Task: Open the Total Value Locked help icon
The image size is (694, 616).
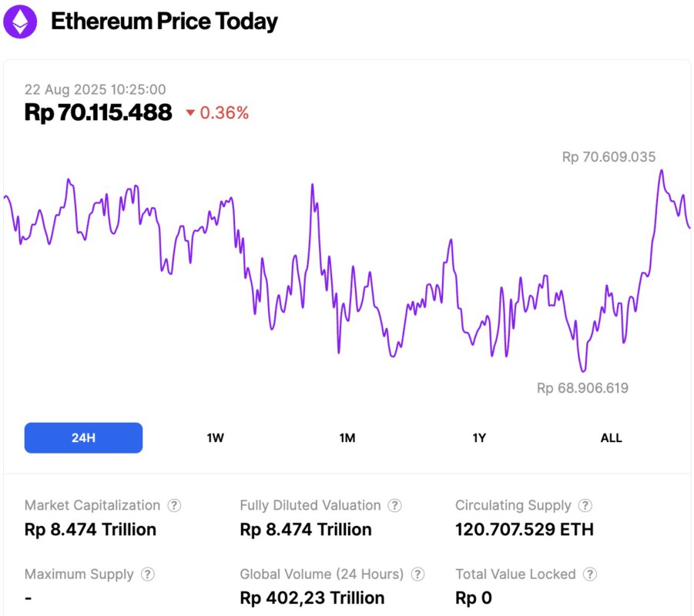Action: [590, 574]
